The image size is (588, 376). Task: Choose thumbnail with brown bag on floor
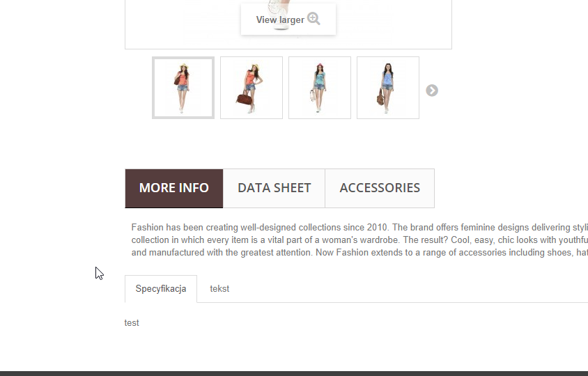click(252, 88)
